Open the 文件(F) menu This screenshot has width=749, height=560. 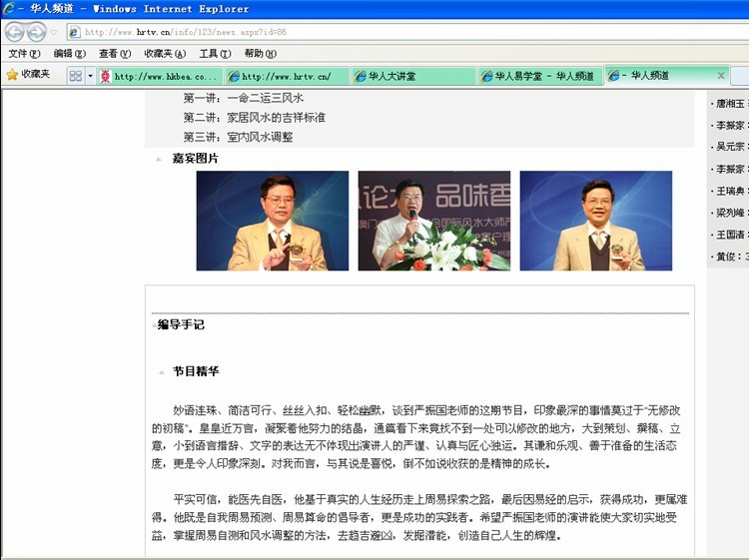24,54
